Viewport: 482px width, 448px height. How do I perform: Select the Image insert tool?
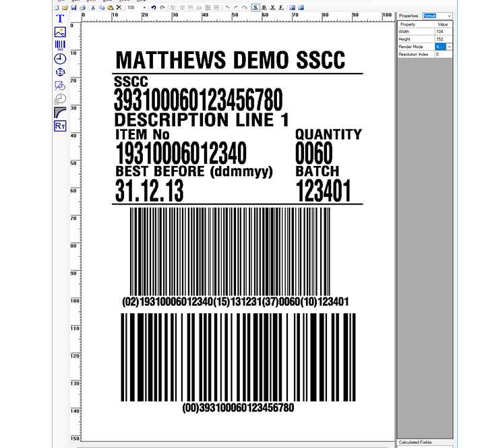60,32
